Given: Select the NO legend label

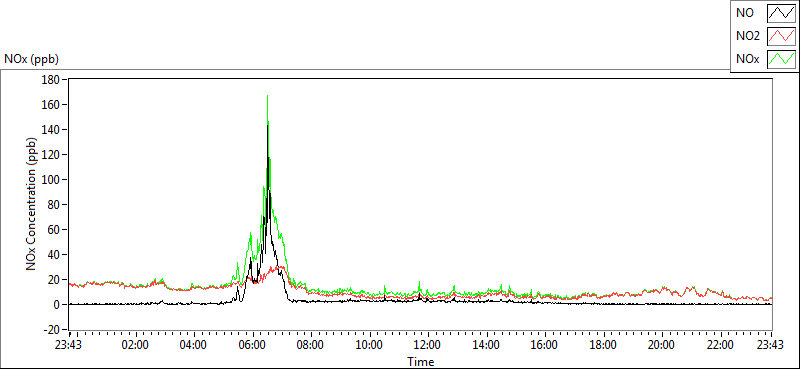Looking at the screenshot, I should point(745,13).
